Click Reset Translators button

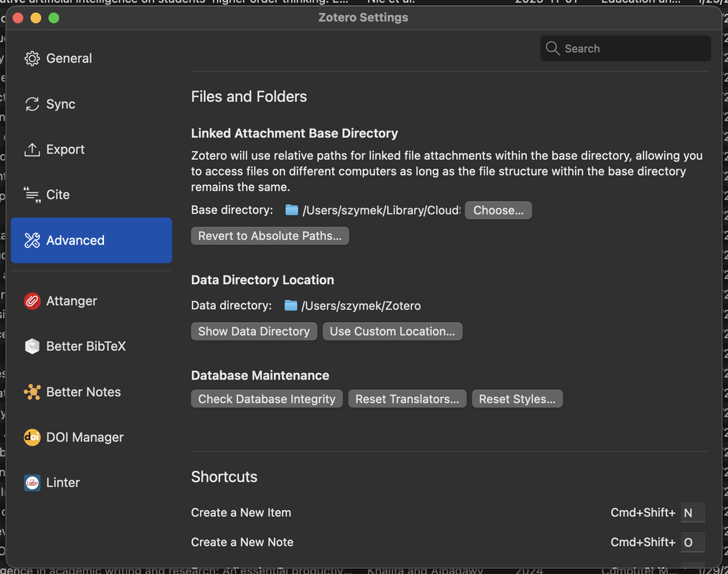[407, 398]
